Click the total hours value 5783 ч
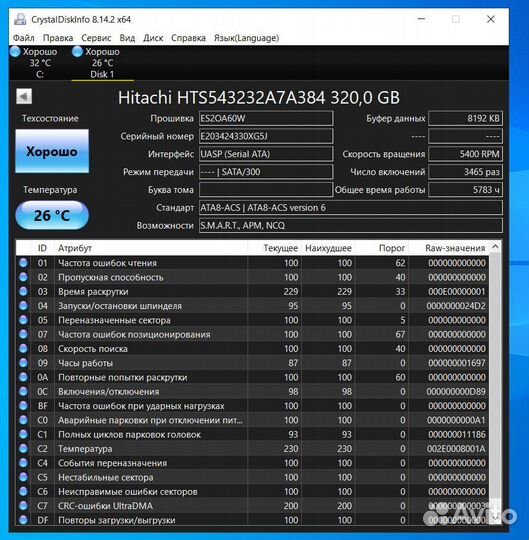 (x=465, y=190)
